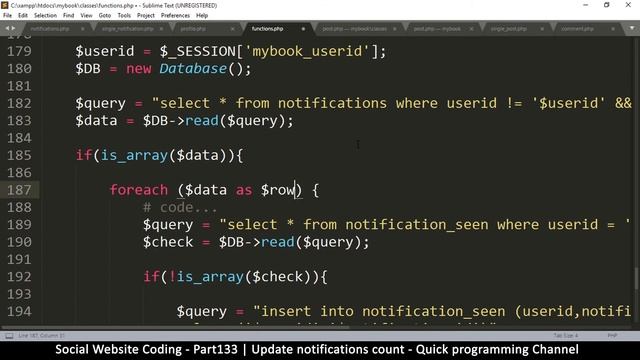Image resolution: width=640 pixels, height=360 pixels.
Task: Click is_array on line 185
Action: (134, 156)
